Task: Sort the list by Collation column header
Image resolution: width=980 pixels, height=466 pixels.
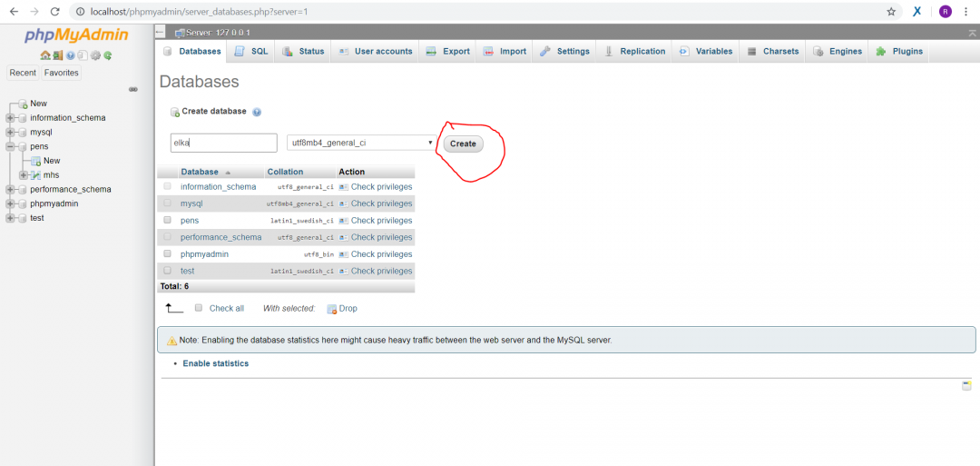Action: (x=285, y=172)
